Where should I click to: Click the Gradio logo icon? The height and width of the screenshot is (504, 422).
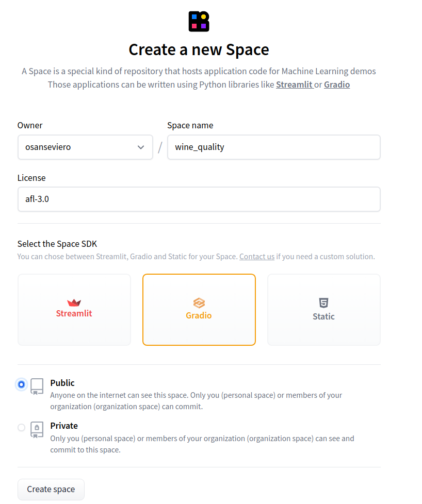tap(199, 303)
